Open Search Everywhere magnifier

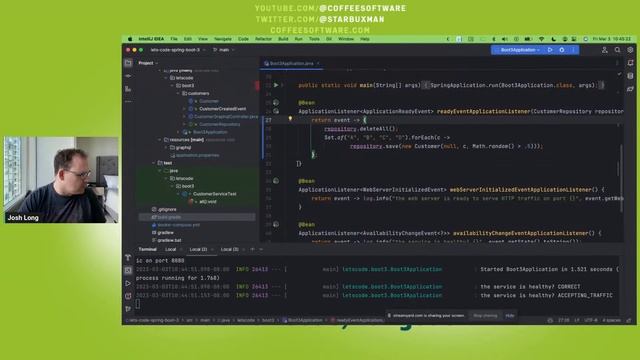click(618, 50)
